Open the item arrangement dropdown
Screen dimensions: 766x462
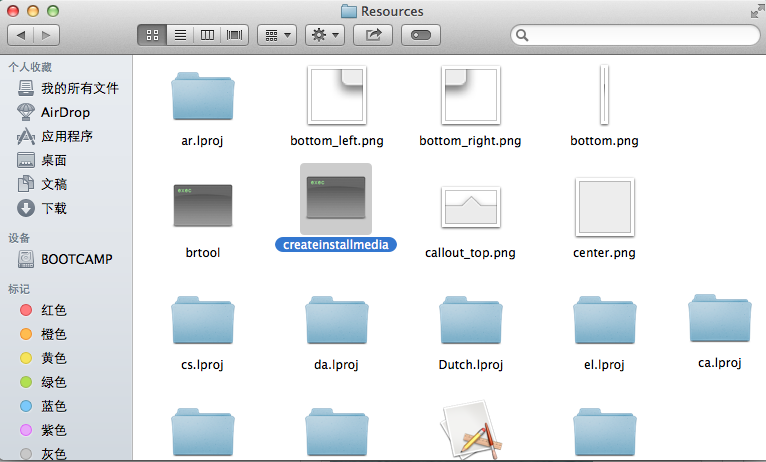277,35
